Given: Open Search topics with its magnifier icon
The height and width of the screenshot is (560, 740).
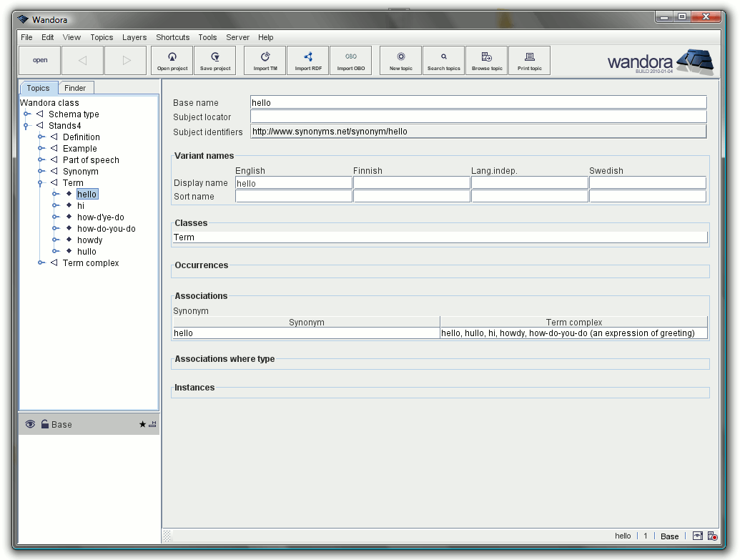Looking at the screenshot, I should pos(443,60).
